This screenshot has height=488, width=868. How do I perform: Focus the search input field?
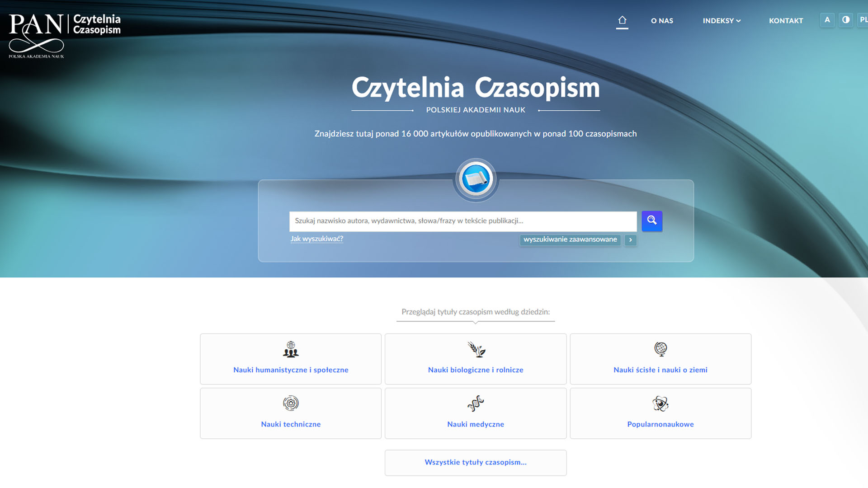(x=463, y=221)
